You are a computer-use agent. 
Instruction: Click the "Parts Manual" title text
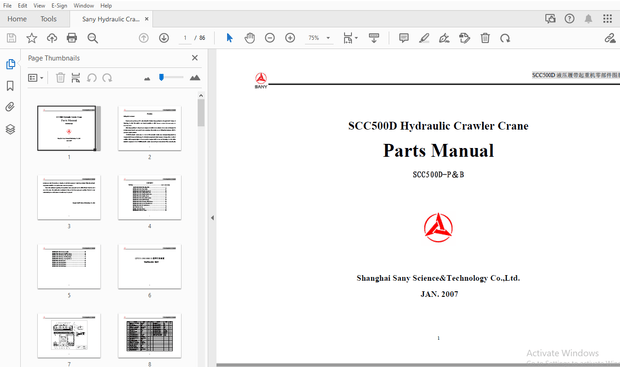click(x=438, y=151)
